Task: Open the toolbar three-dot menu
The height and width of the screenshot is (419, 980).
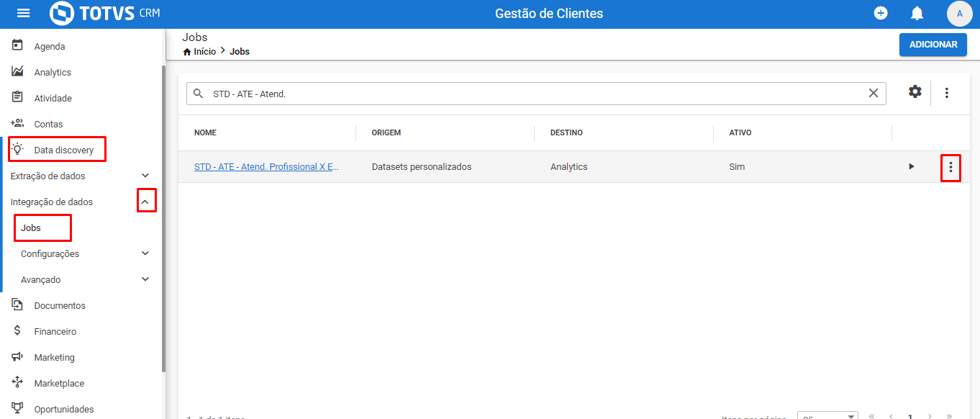Action: pyautogui.click(x=947, y=93)
